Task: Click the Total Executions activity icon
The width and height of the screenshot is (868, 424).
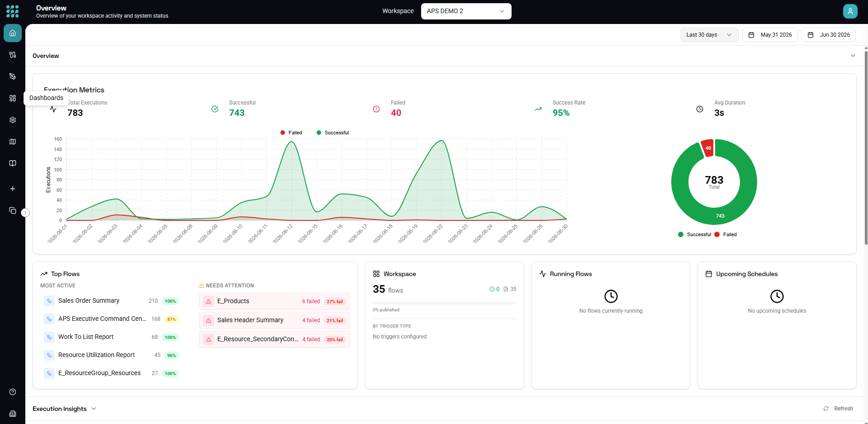Action: pos(53,109)
